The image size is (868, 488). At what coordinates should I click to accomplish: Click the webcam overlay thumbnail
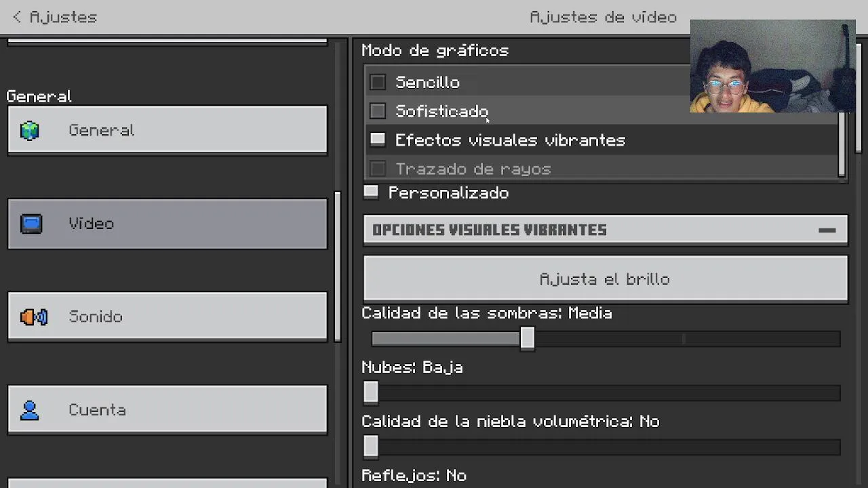coord(772,66)
